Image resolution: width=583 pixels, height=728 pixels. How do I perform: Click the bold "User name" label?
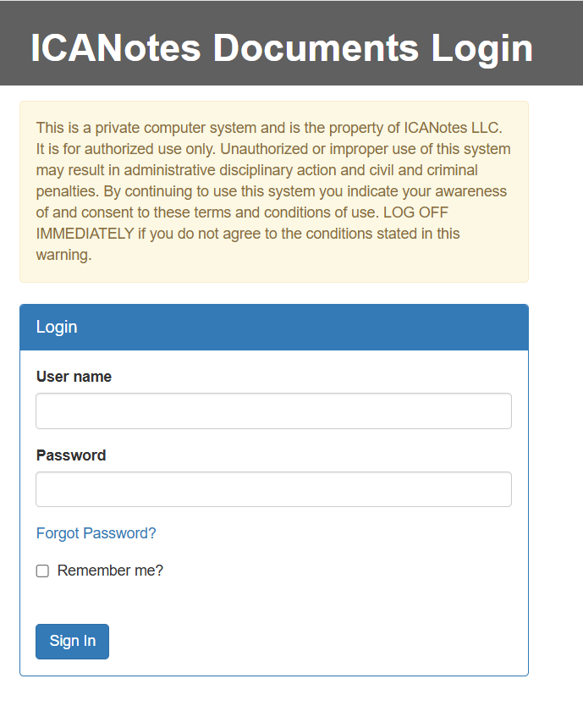point(74,377)
